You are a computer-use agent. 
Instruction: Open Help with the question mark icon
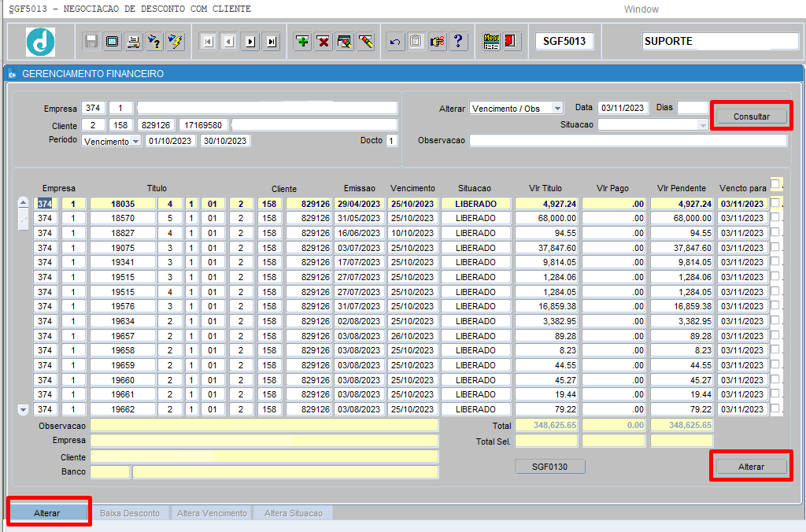458,42
